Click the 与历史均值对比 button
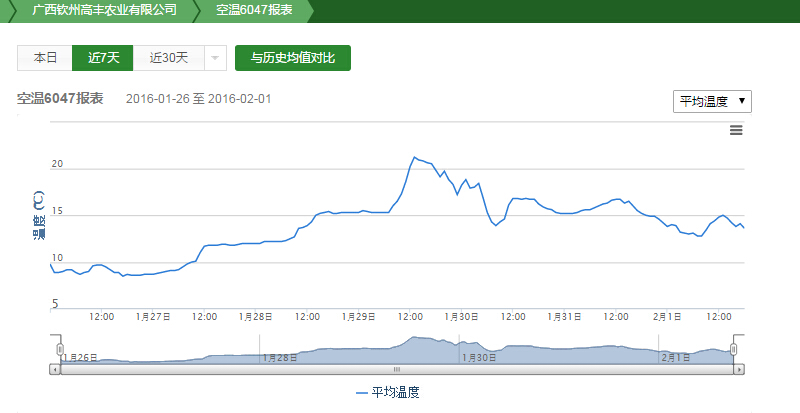Screen dimensions: 800x413 click(293, 58)
